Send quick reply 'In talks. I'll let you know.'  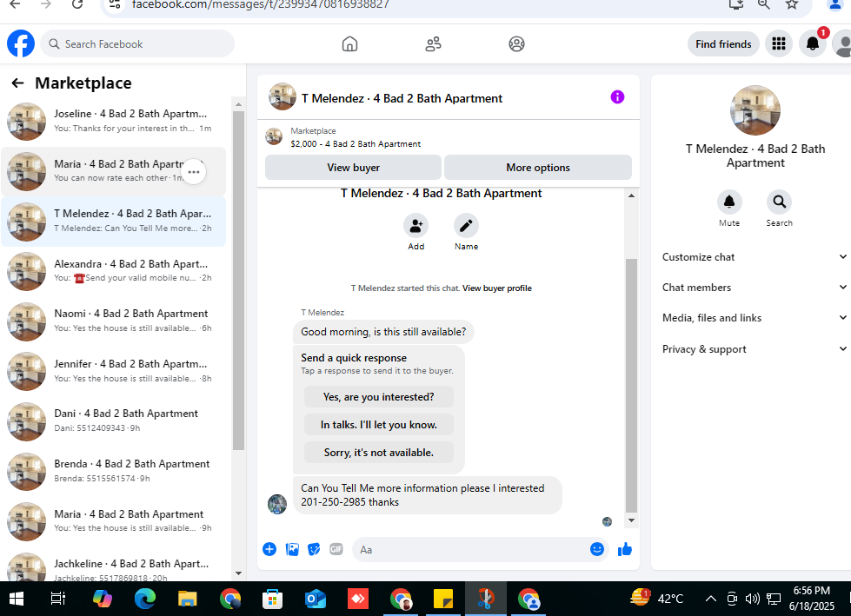pos(379,425)
